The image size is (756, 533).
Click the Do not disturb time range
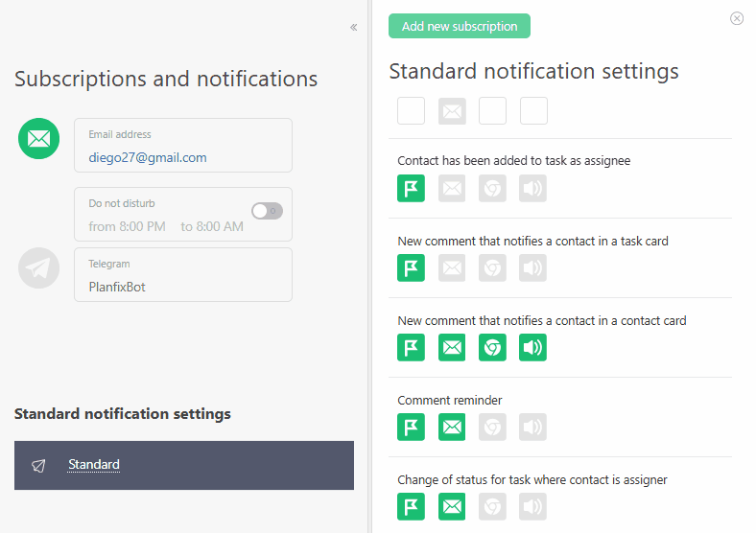coord(166,227)
